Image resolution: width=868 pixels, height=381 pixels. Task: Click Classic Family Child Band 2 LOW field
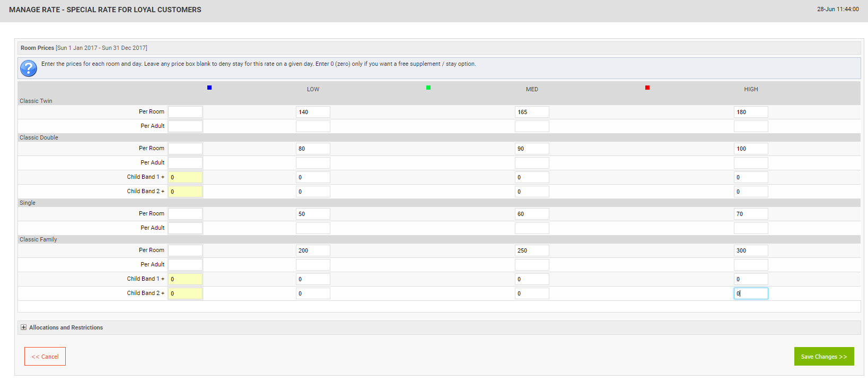click(x=313, y=293)
